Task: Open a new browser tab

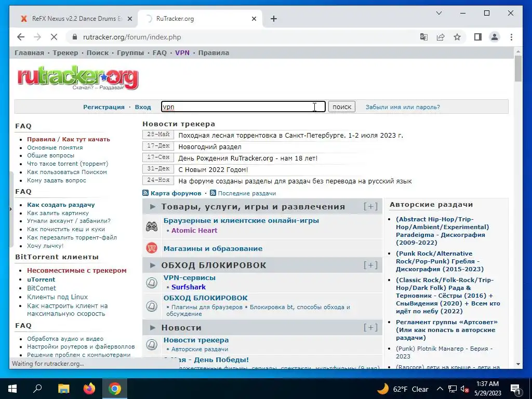Action: (x=274, y=19)
